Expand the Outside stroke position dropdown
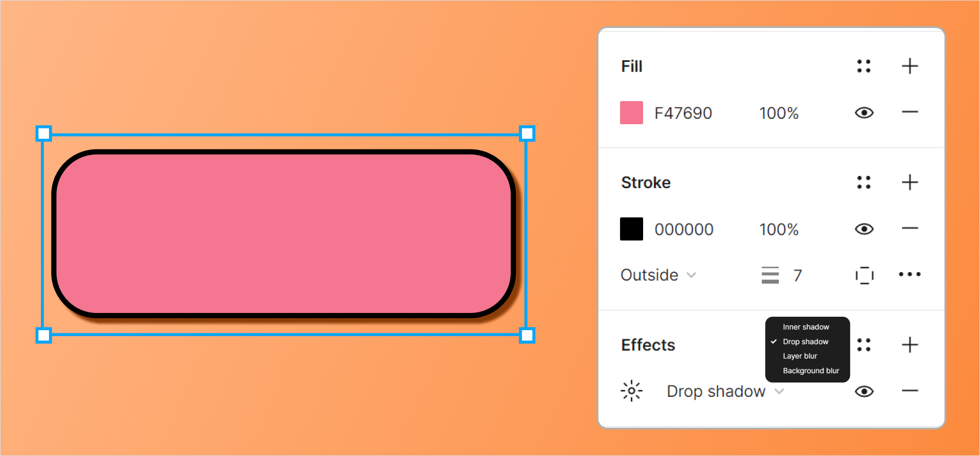This screenshot has width=980, height=456. point(658,275)
